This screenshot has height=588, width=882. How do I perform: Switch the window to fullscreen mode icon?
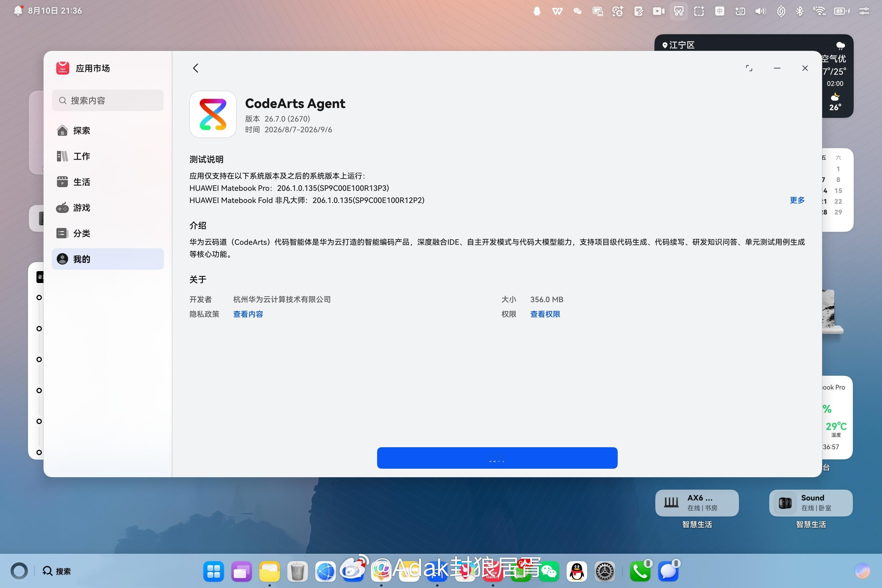click(749, 68)
